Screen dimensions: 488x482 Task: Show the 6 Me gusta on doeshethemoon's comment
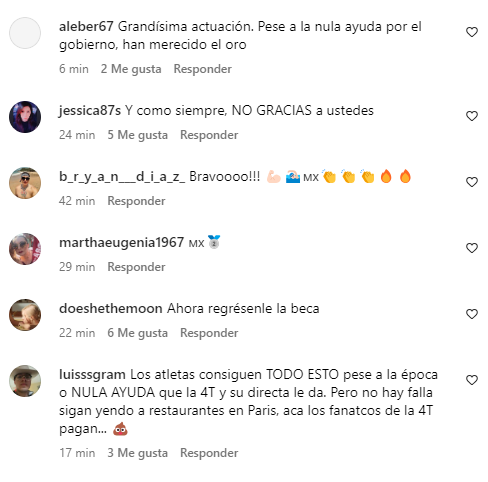coord(137,333)
